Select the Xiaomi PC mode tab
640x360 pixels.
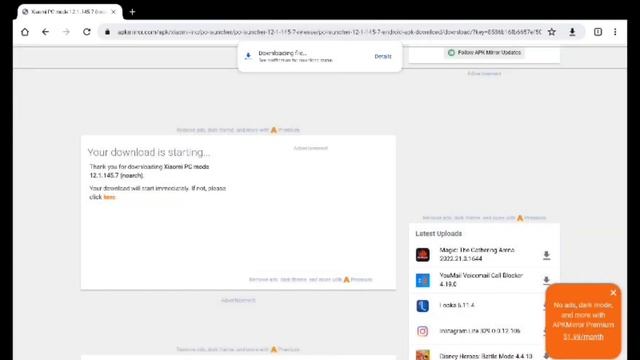(69, 12)
